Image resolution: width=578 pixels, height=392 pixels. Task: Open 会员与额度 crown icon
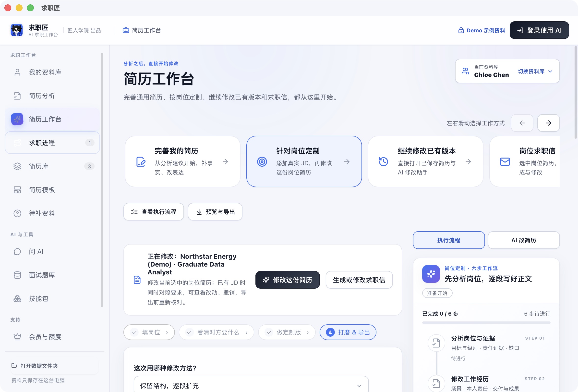pyautogui.click(x=17, y=337)
